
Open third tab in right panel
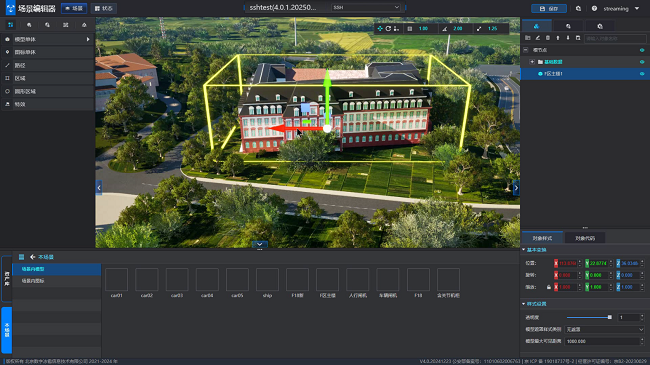coord(600,26)
